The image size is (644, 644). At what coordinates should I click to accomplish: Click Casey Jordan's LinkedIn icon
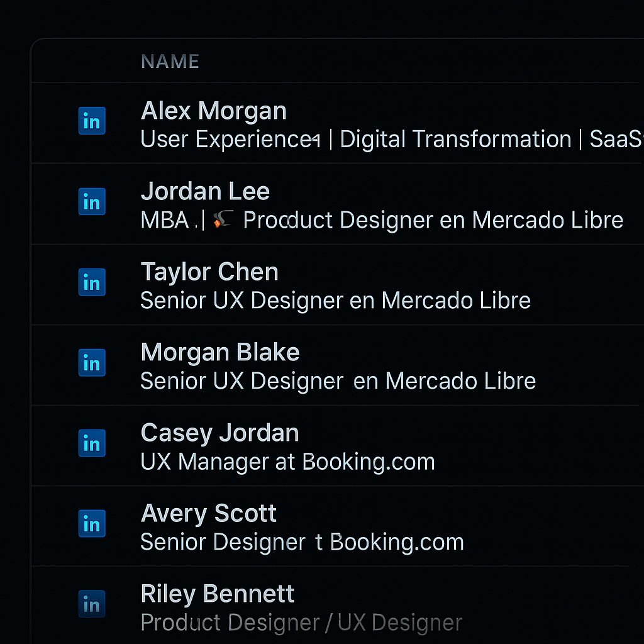pos(92,443)
